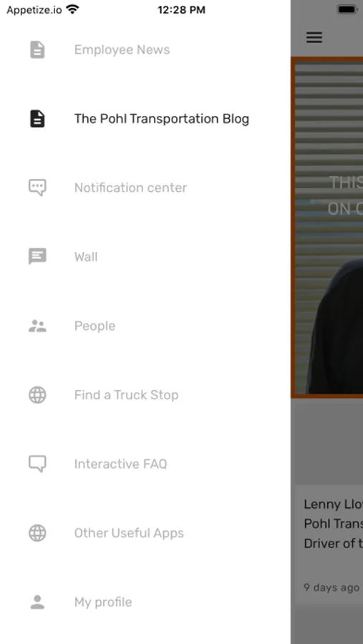Tap the Pohl Transportation Blog document icon

coord(37,119)
